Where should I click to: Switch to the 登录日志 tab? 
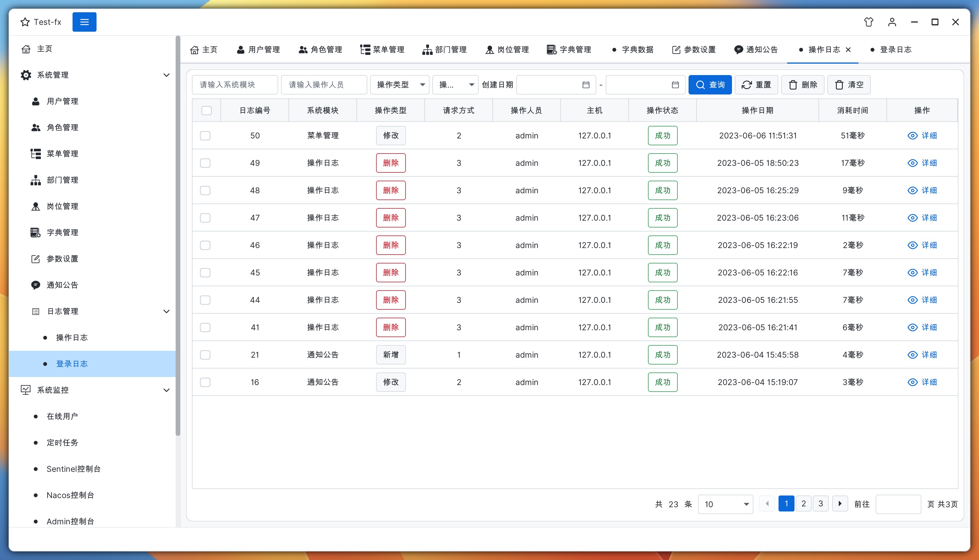pyautogui.click(x=890, y=50)
